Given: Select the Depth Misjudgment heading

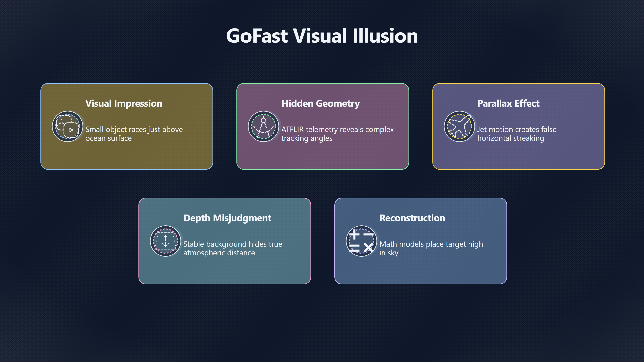Looking at the screenshot, I should [x=227, y=218].
